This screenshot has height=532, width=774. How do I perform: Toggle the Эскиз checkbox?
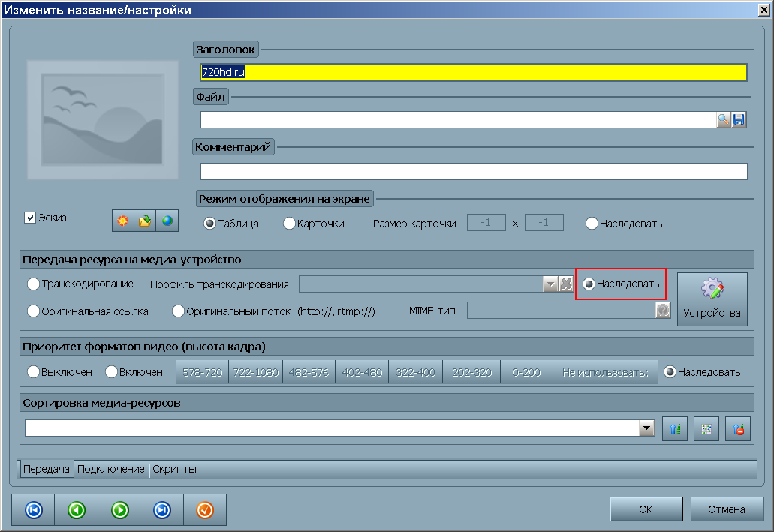[x=31, y=218]
